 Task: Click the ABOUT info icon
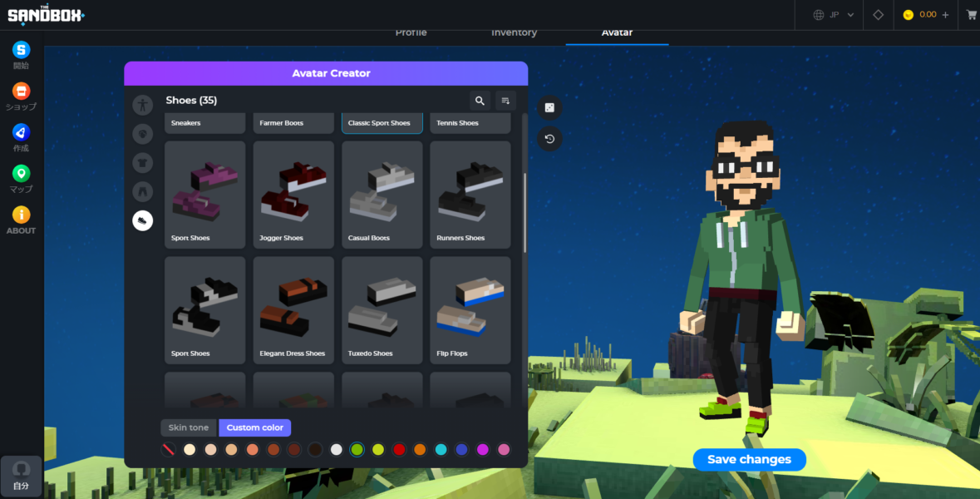point(22,215)
